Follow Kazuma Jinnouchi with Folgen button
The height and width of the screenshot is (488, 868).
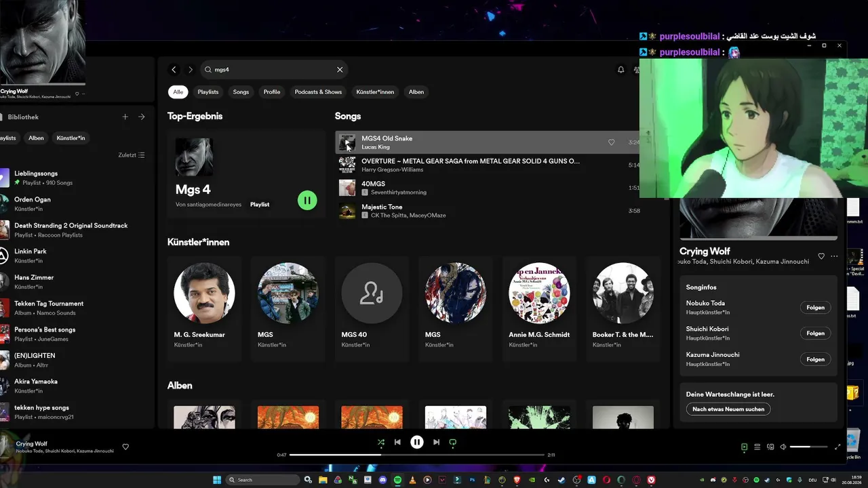coord(815,359)
